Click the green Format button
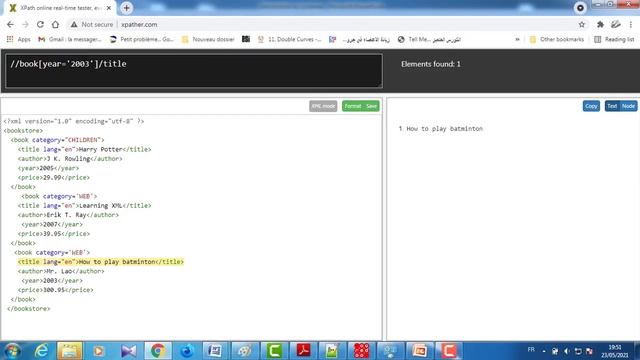 (x=353, y=106)
